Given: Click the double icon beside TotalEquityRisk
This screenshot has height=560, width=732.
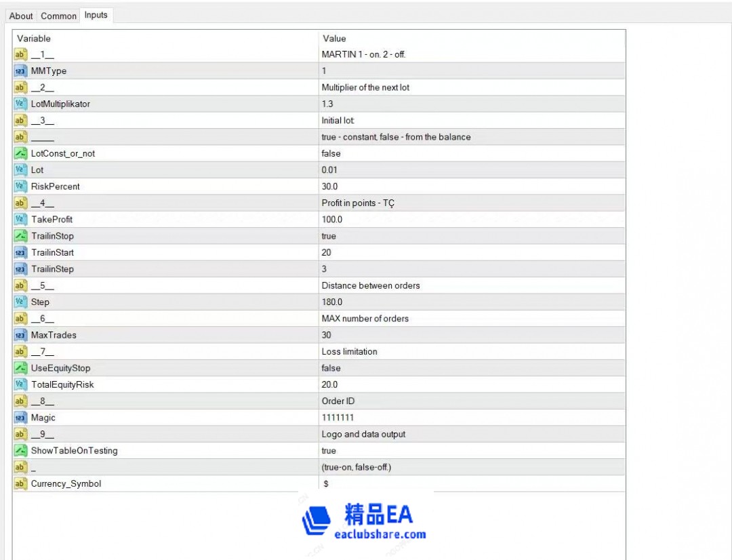Looking at the screenshot, I should point(20,384).
